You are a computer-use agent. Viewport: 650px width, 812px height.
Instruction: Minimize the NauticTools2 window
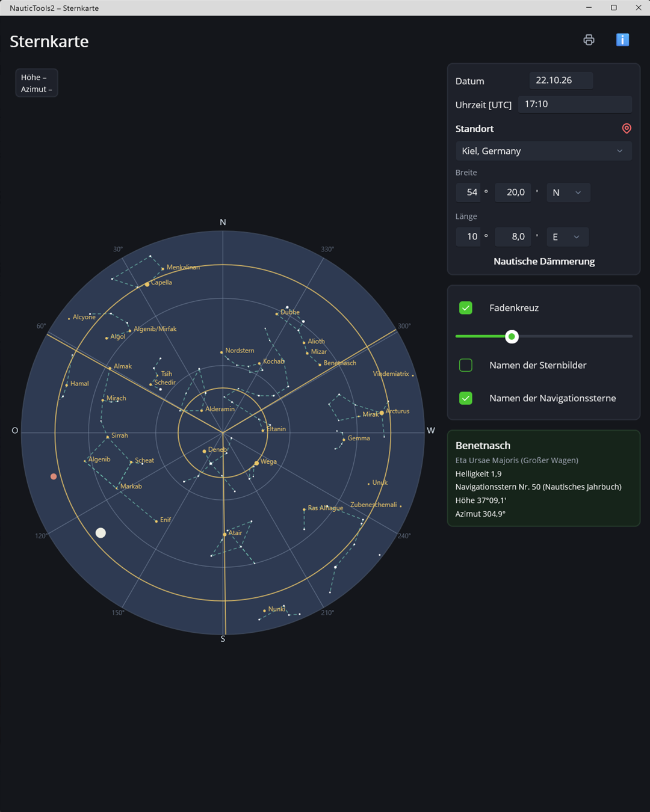click(589, 8)
